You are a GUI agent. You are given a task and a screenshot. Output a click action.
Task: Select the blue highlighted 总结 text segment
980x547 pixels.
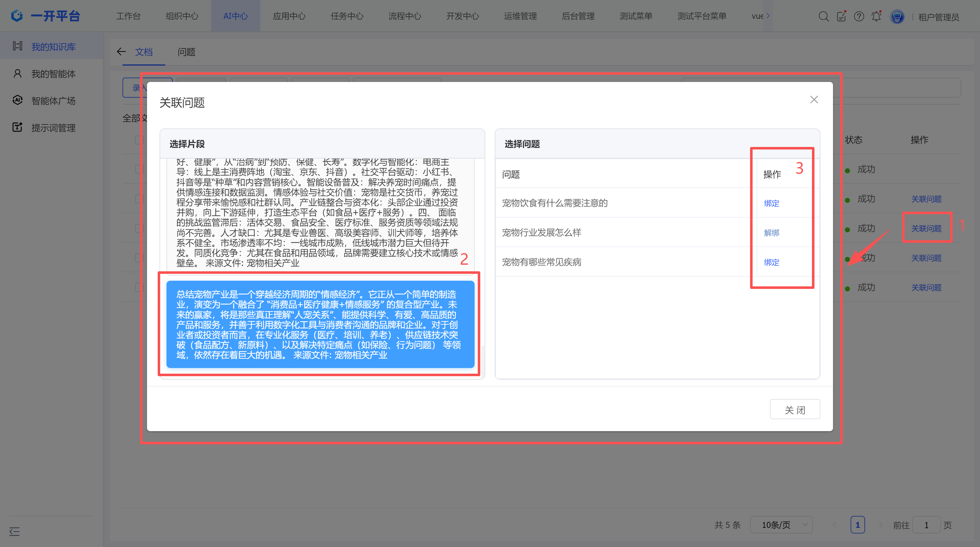320,324
